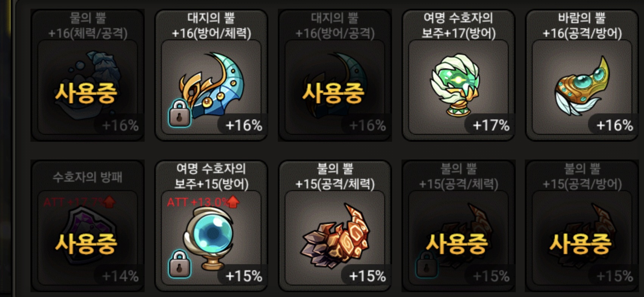Click the +15% badge on unlocked 불의 뿔

point(367,276)
